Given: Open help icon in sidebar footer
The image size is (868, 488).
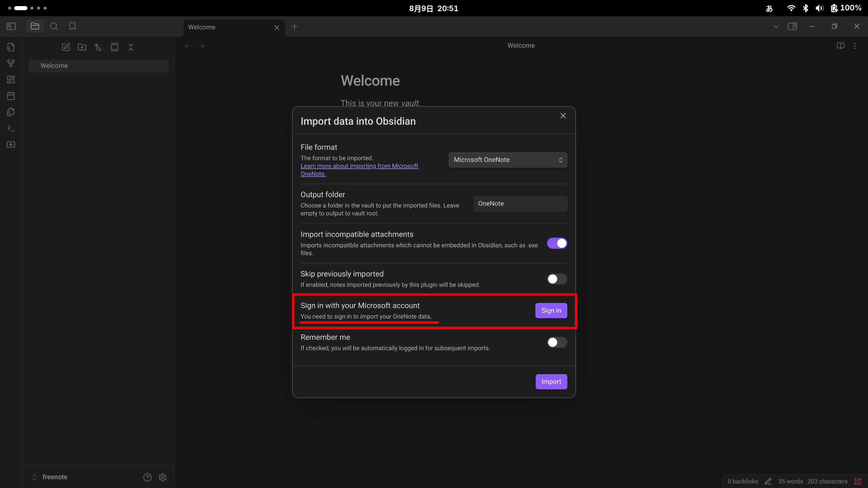Looking at the screenshot, I should 147,477.
